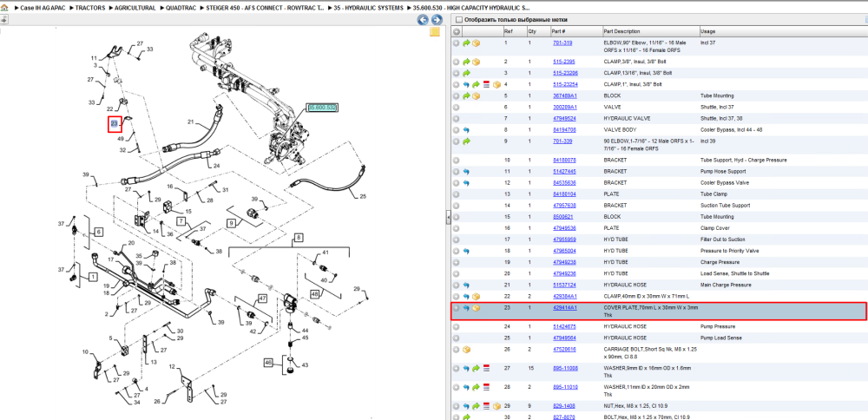The width and height of the screenshot is (868, 420).
Task: Select 'Main Charge Pressure' usage cell
Action: 725,285
